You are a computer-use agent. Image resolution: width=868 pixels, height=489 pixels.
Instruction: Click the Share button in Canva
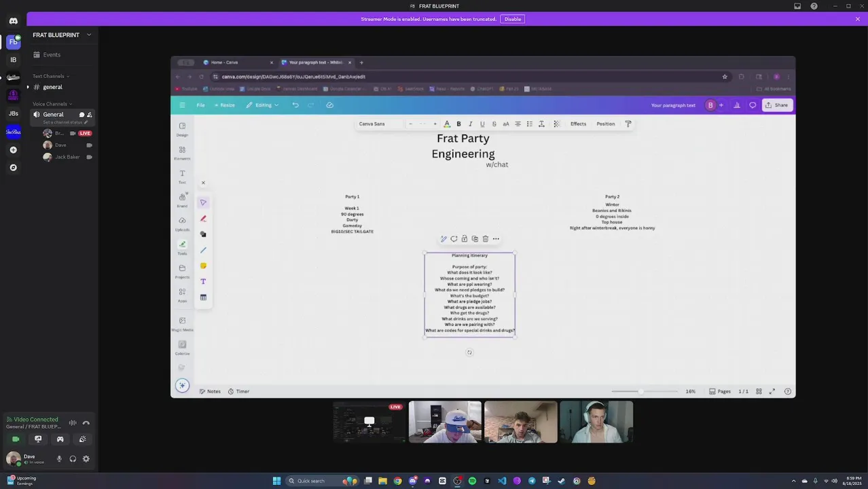point(777,105)
